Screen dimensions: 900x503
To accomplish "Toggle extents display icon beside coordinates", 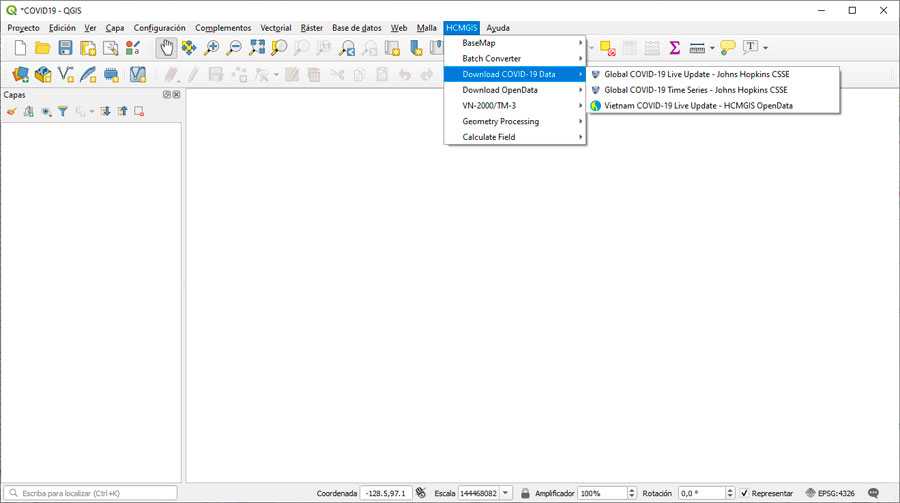I will 421,493.
